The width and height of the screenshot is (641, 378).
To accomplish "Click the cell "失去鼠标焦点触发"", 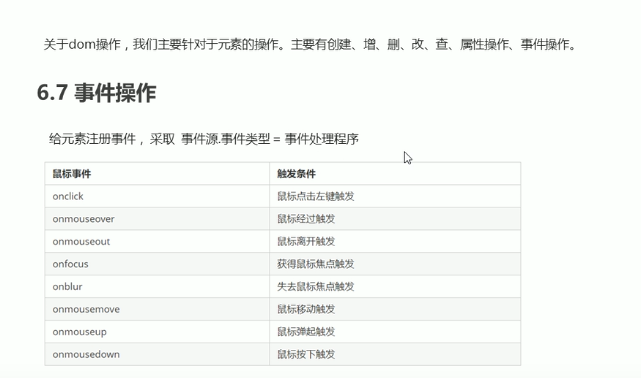I will 395,286.
